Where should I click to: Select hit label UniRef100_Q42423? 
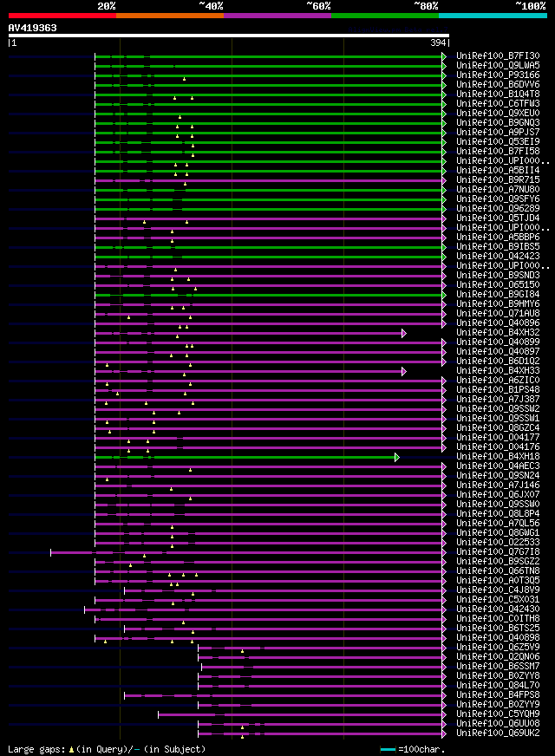[498, 257]
